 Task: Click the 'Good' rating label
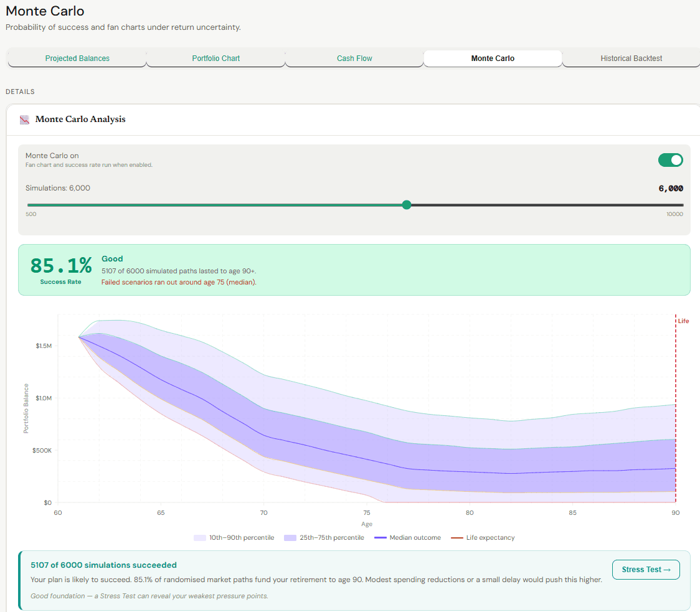112,259
